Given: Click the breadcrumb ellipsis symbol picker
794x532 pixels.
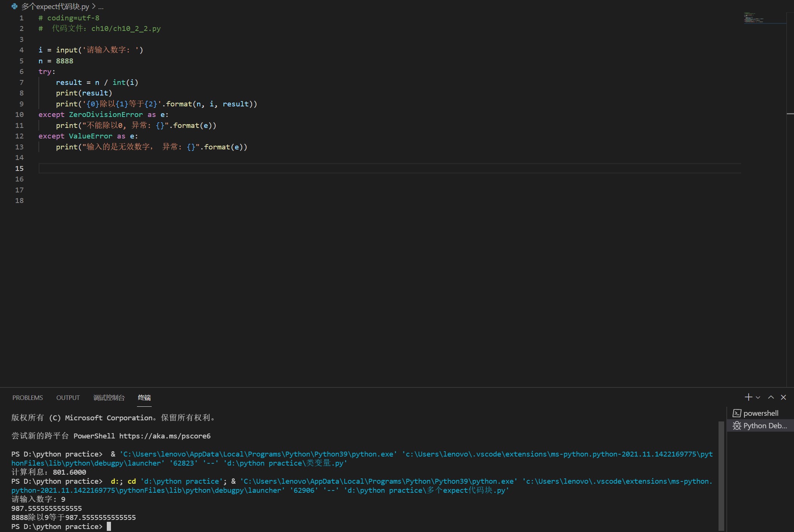Looking at the screenshot, I should [101, 7].
